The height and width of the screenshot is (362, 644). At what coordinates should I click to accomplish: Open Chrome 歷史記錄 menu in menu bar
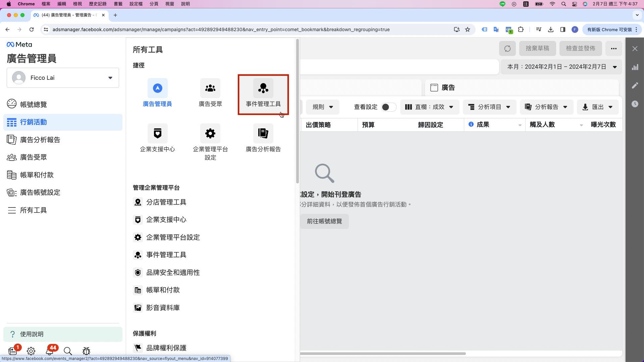(x=98, y=4)
